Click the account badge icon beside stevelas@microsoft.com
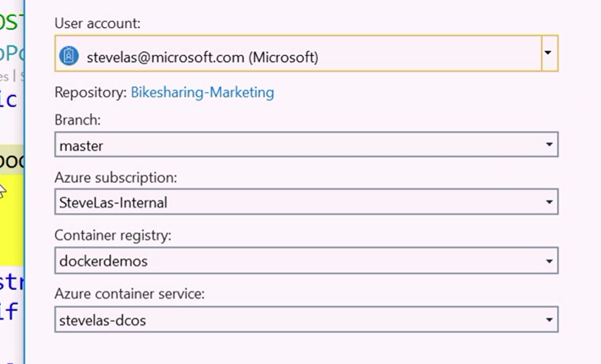The image size is (601, 364). (69, 56)
